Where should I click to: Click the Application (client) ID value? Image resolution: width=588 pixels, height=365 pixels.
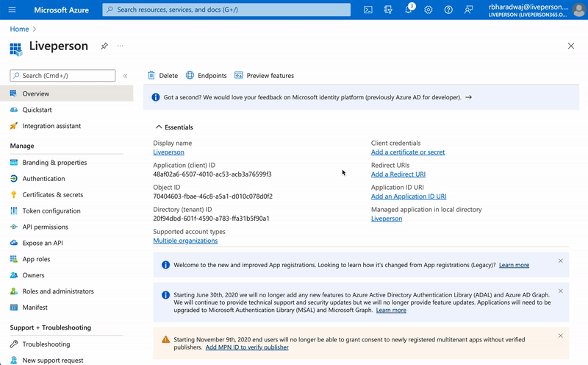tap(212, 174)
